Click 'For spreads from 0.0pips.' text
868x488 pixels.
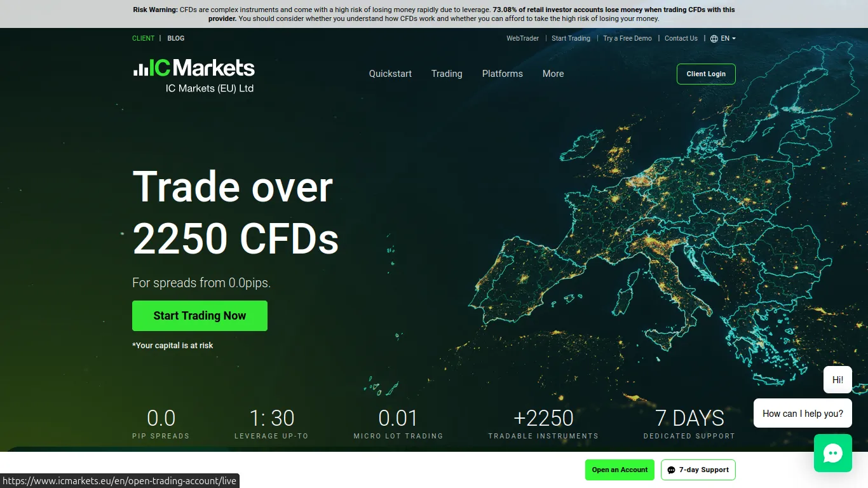(201, 283)
